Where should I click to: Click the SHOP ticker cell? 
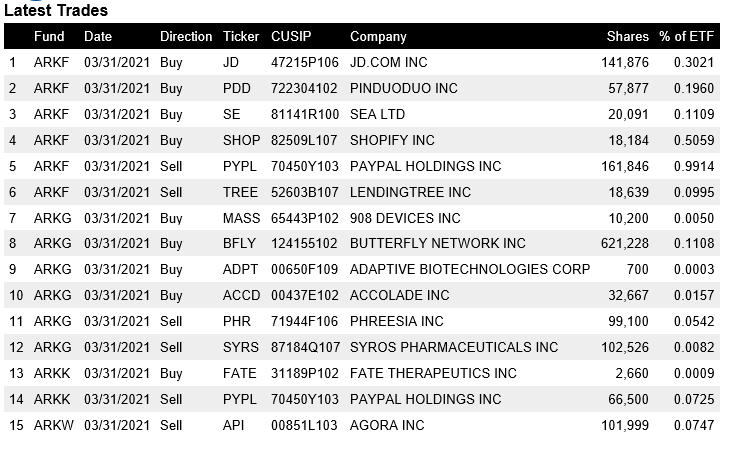pos(241,140)
